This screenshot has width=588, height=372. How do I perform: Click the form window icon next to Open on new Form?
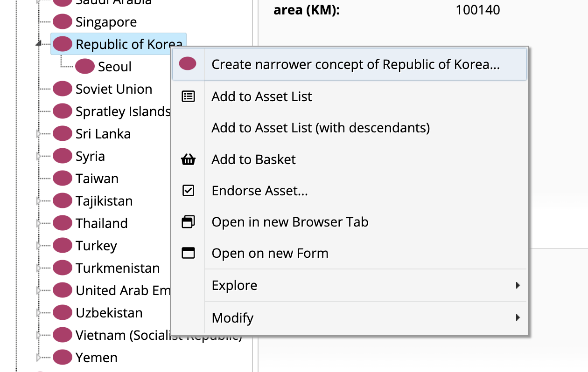tap(188, 253)
